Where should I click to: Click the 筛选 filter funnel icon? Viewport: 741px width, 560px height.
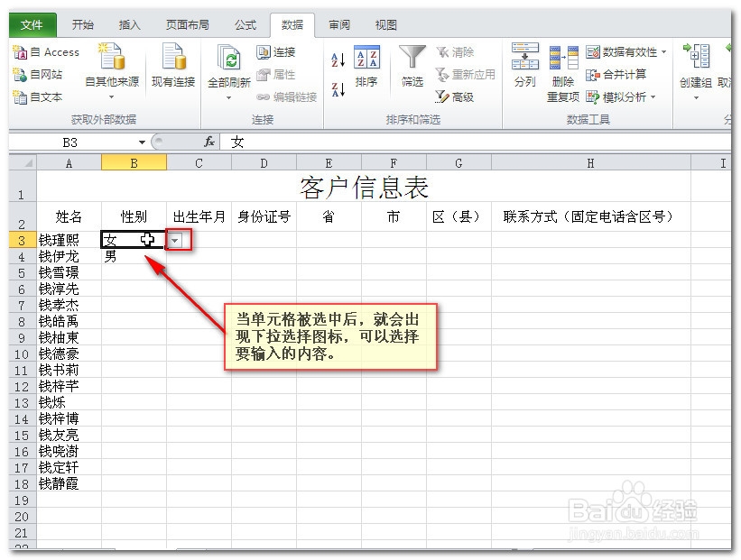click(412, 57)
